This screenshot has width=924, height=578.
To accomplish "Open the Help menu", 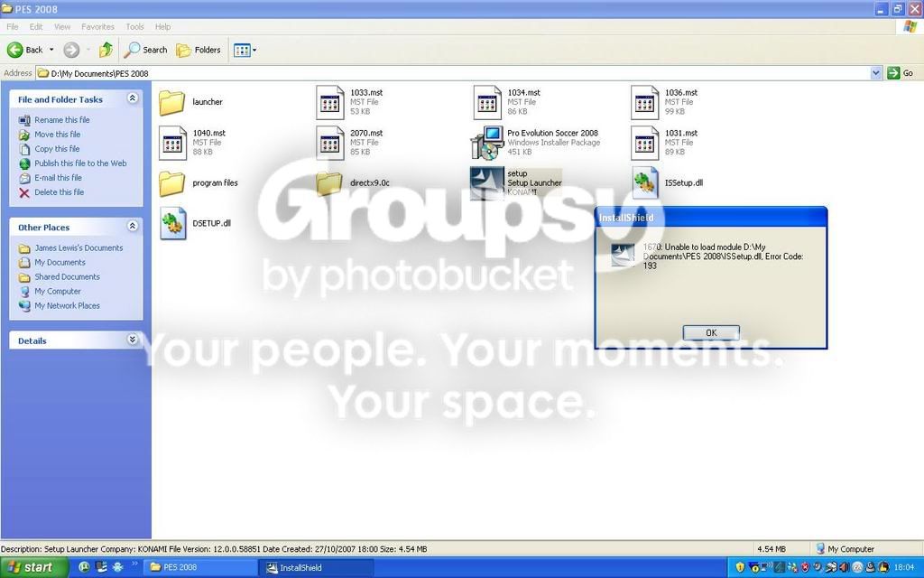I will [x=162, y=26].
